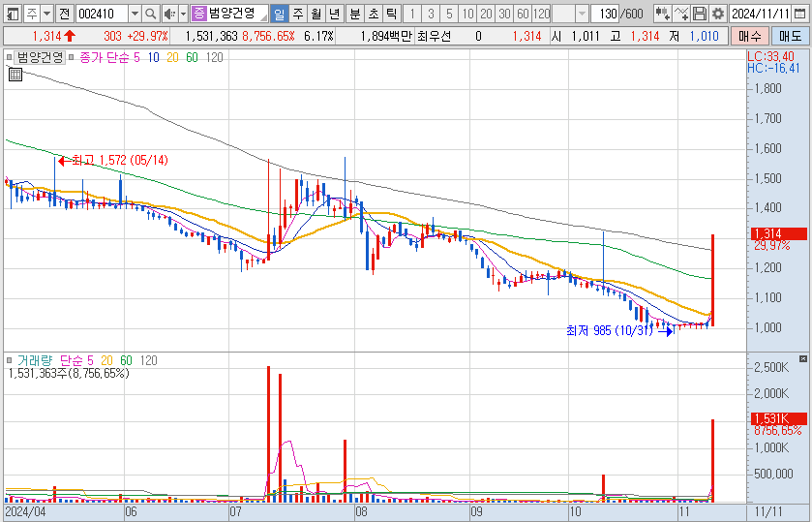Select the 일 daily chart tab
Screen dimensions: 812x522
[x=279, y=14]
